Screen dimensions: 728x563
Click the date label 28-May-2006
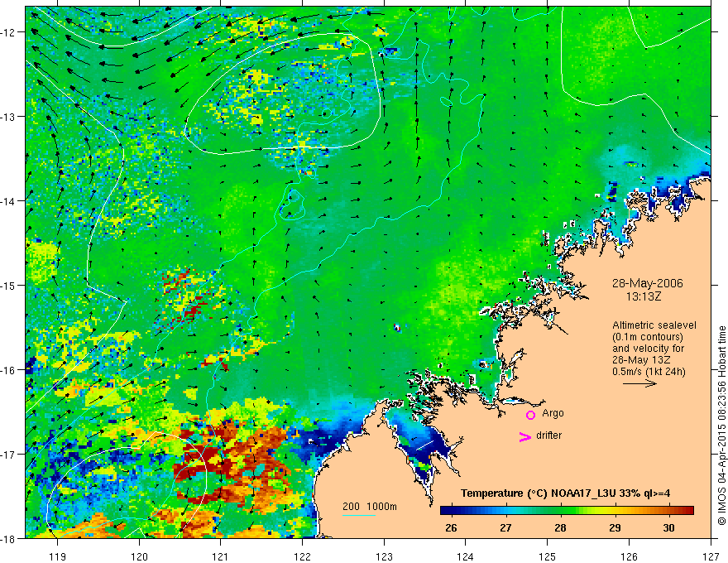point(647,283)
